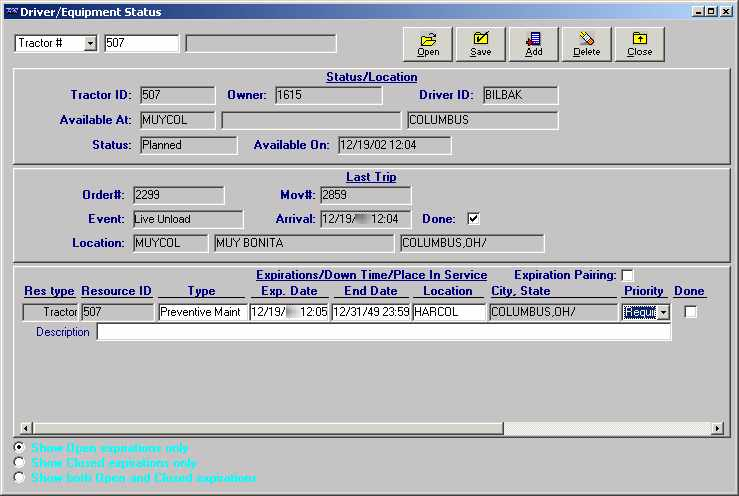Click the Delete eraser toolbar icon

586,43
